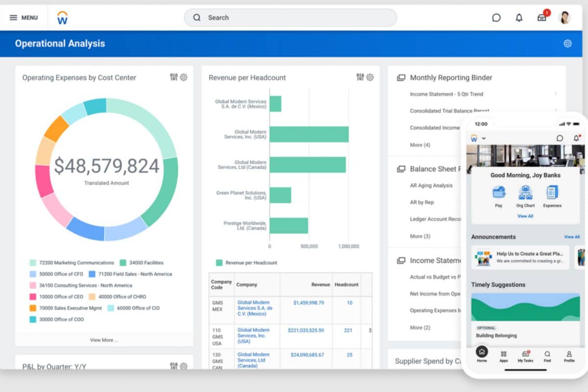
Task: Open the hamburger MENU button
Action: click(x=24, y=18)
